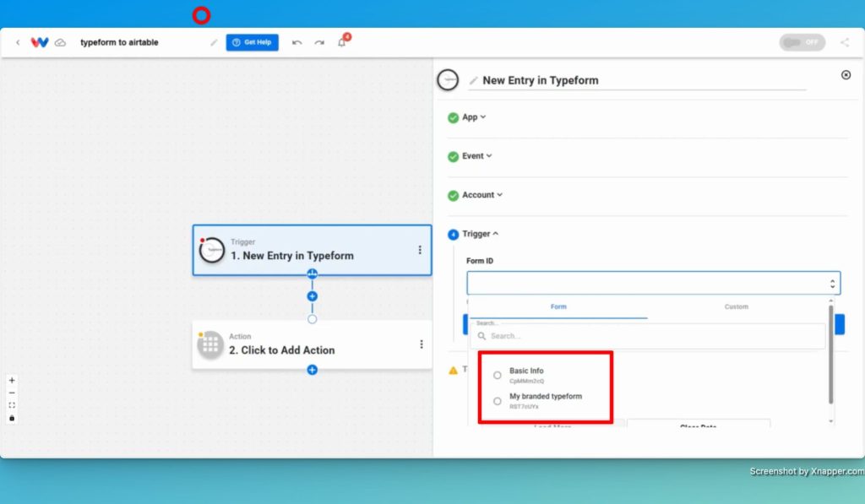This screenshot has height=504, width=865.
Task: Click the form search input field
Action: click(648, 336)
